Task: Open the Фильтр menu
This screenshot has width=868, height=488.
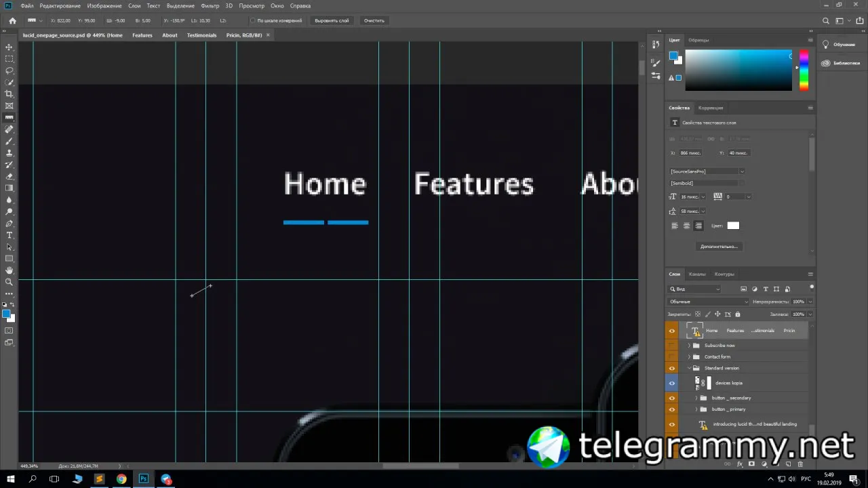Action: 210,5
